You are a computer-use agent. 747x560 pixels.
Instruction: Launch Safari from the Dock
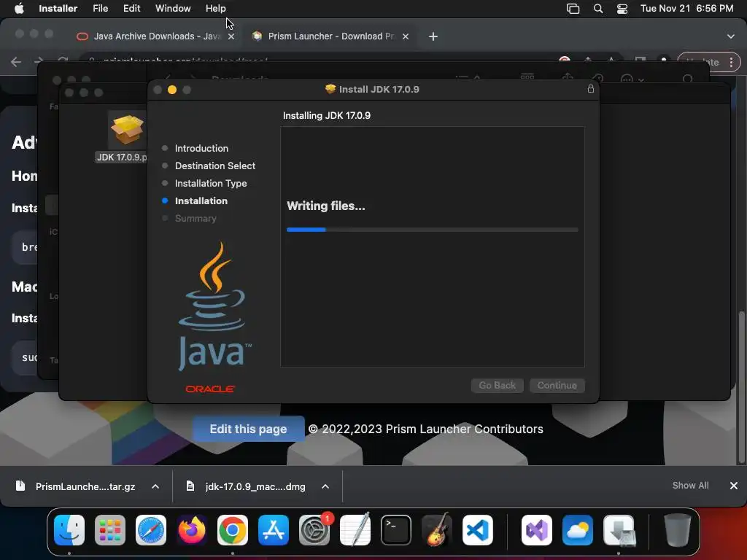(151, 530)
